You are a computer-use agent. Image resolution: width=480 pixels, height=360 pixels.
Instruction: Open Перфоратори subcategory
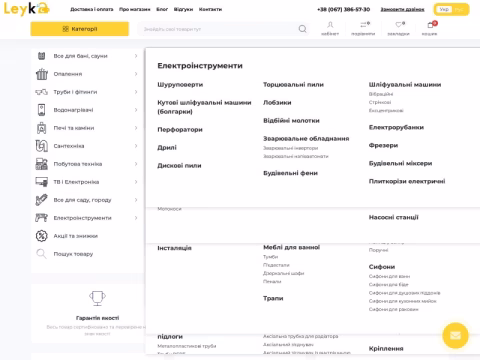[x=180, y=130]
